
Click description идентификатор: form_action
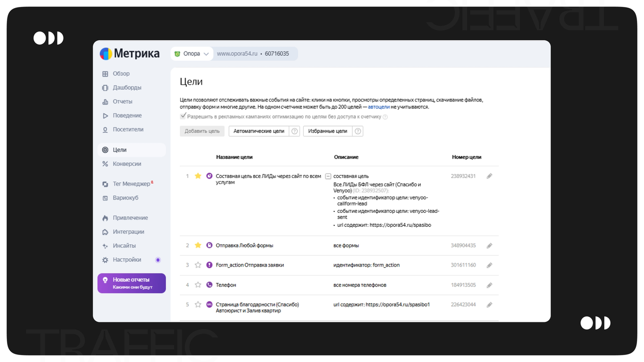point(367,265)
